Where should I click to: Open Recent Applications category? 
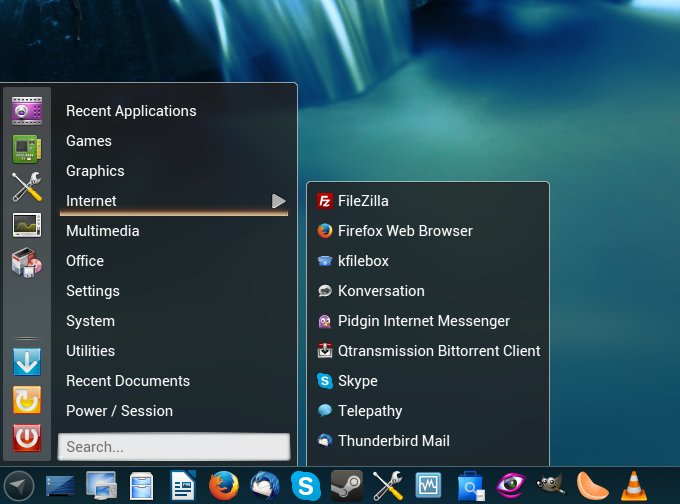click(x=174, y=111)
